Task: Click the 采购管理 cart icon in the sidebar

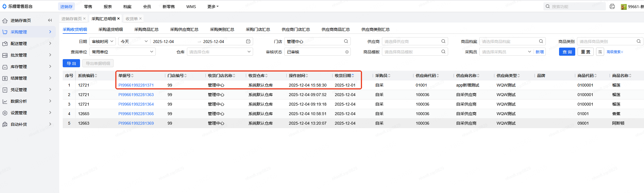Action: pyautogui.click(x=5, y=32)
